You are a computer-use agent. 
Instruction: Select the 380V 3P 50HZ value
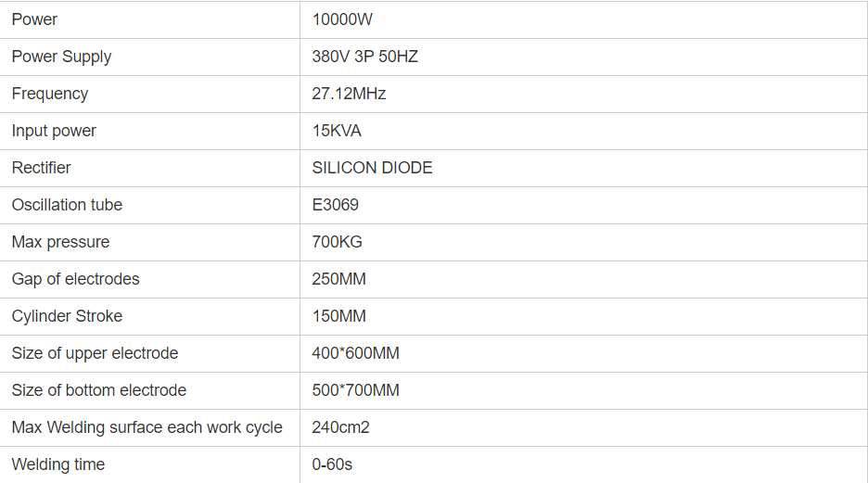(364, 57)
